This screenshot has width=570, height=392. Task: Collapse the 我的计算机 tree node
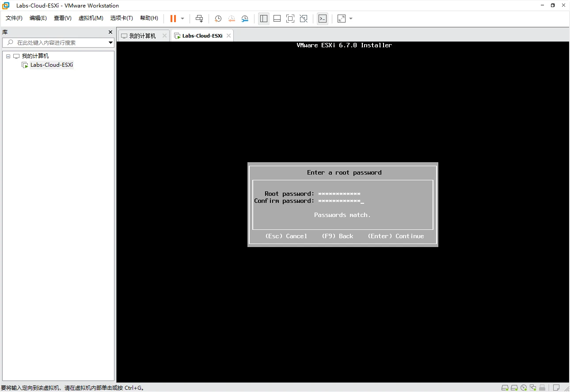click(x=8, y=57)
